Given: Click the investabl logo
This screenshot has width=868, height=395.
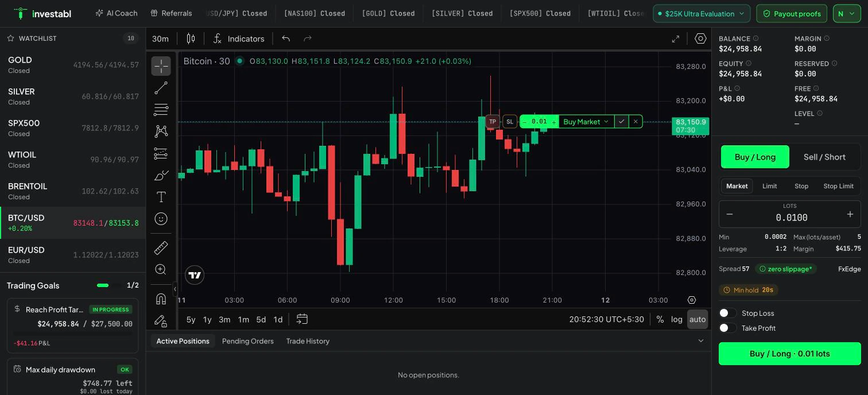Looking at the screenshot, I should pos(42,13).
